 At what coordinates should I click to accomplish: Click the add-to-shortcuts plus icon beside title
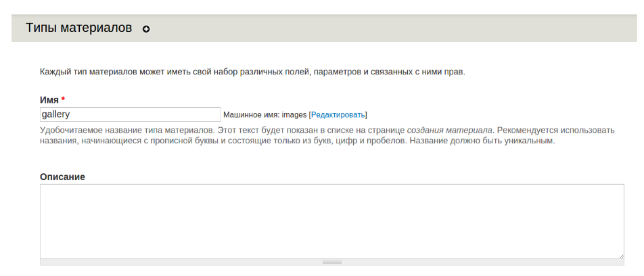click(x=146, y=29)
